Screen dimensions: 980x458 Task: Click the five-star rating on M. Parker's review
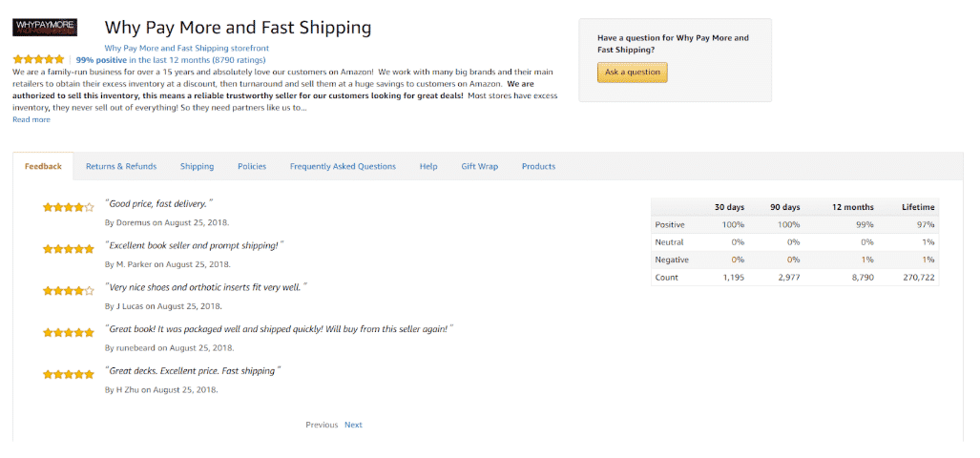click(x=68, y=249)
